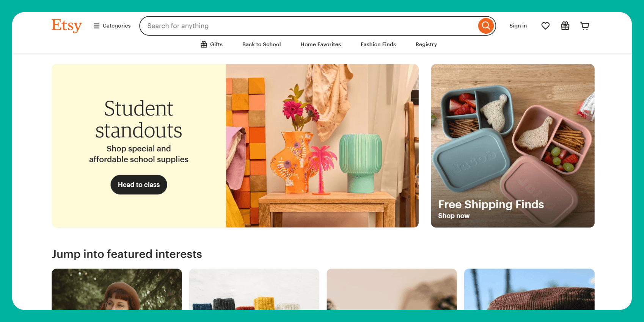The height and width of the screenshot is (322, 644).
Task: Click the Search for anything field
Action: (309, 26)
